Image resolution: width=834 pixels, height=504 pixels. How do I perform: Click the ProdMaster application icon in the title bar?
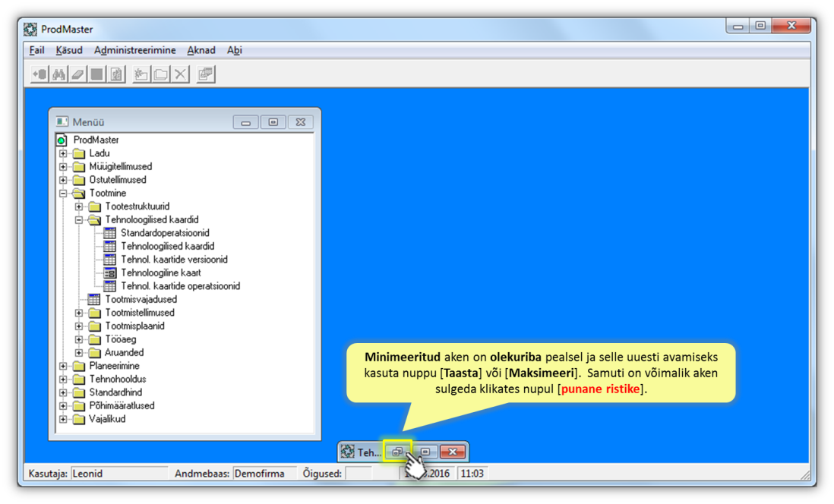click(31, 30)
